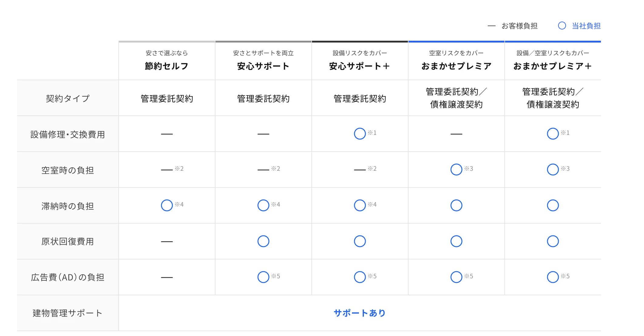
Task: Click the blue 当社負担 legend text
Action: 586,26
